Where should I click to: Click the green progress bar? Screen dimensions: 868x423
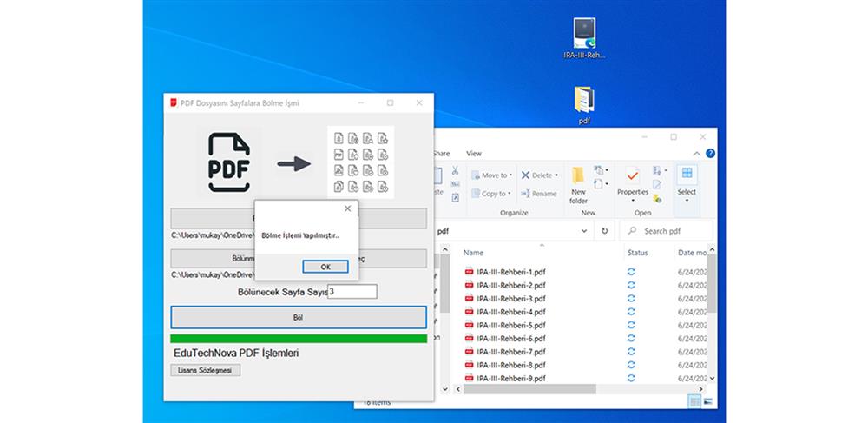299,338
